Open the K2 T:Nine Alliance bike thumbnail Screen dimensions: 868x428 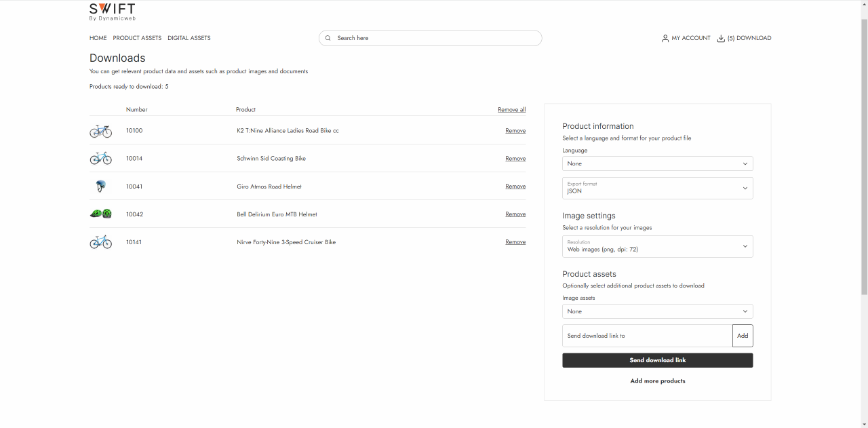100,131
